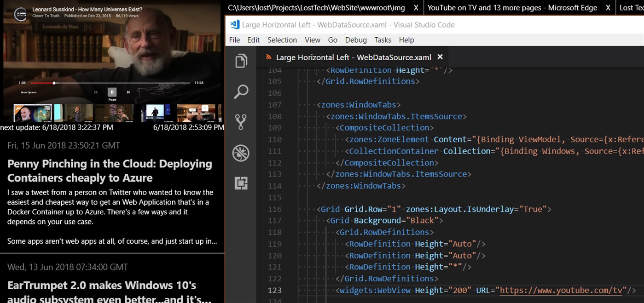644x303 pixels.
Task: Click the closing Grid.RowDefinitions tag on line 122
Action: (387, 279)
